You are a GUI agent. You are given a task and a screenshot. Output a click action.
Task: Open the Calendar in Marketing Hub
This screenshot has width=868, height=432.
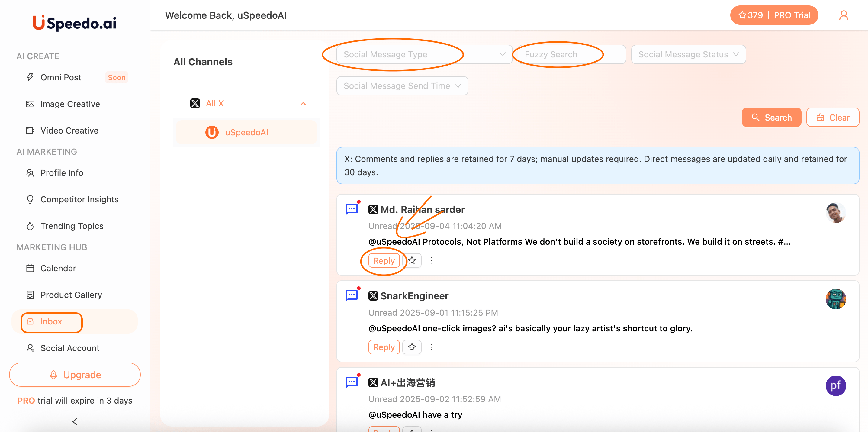(58, 268)
